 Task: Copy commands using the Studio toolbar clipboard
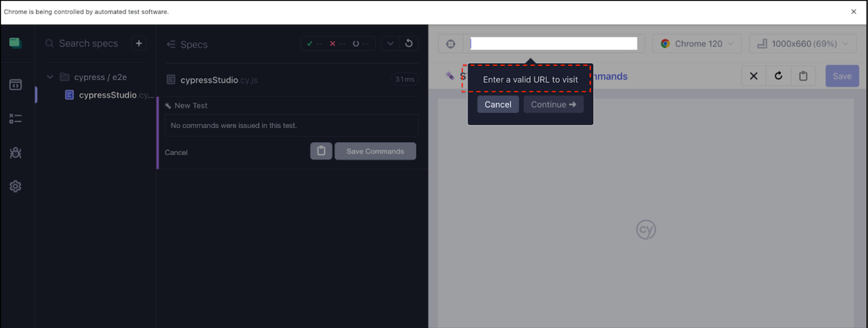[x=803, y=76]
